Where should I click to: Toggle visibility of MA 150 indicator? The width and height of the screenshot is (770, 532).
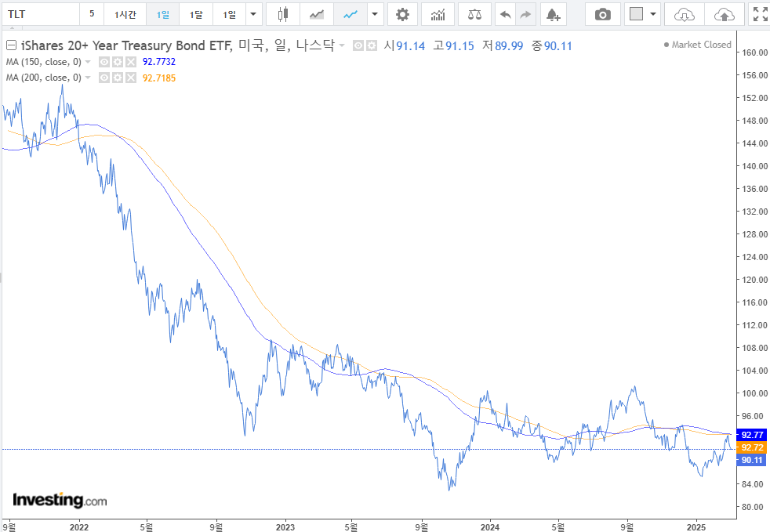[104, 62]
